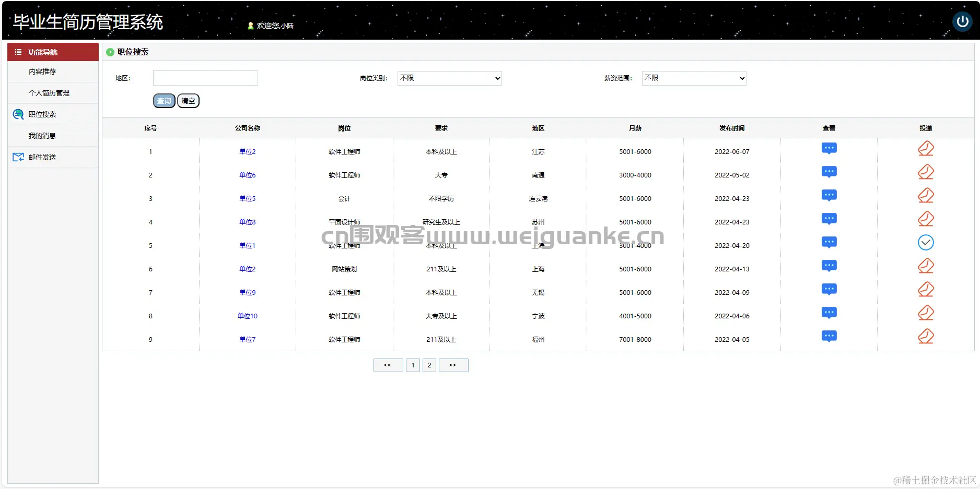
Task: Submit resume icon for row 1 江苏
Action: pos(926,149)
